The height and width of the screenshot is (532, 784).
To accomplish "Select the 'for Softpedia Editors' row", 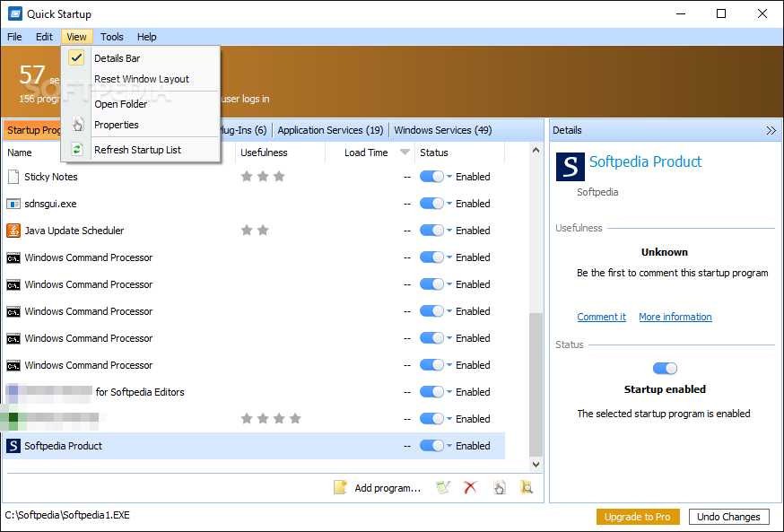I will pyautogui.click(x=254, y=392).
